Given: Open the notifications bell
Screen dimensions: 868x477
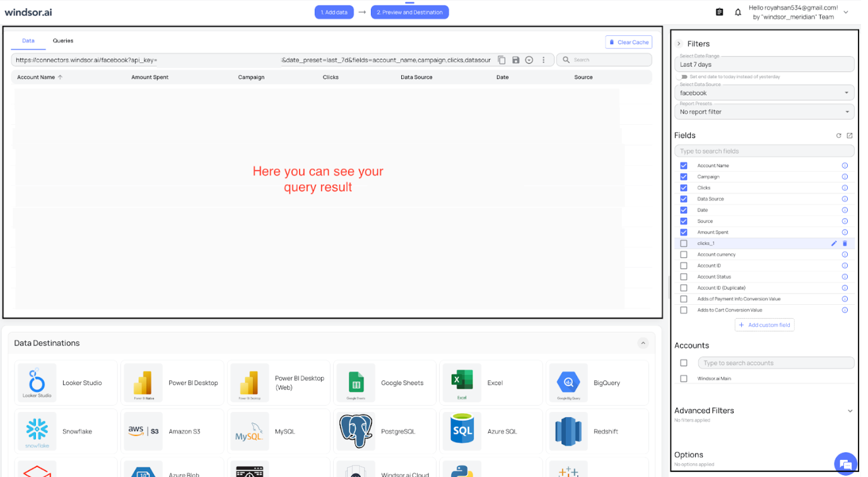Looking at the screenshot, I should point(738,12).
